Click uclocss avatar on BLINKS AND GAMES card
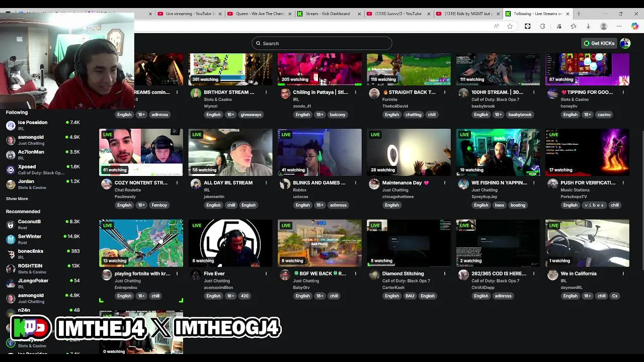644x362 pixels. (x=285, y=185)
